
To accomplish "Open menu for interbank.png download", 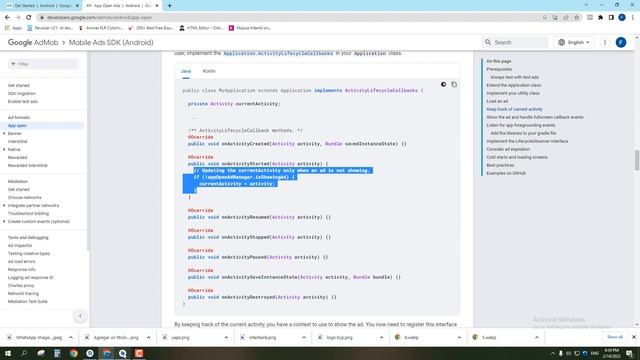I will tap(304, 338).
